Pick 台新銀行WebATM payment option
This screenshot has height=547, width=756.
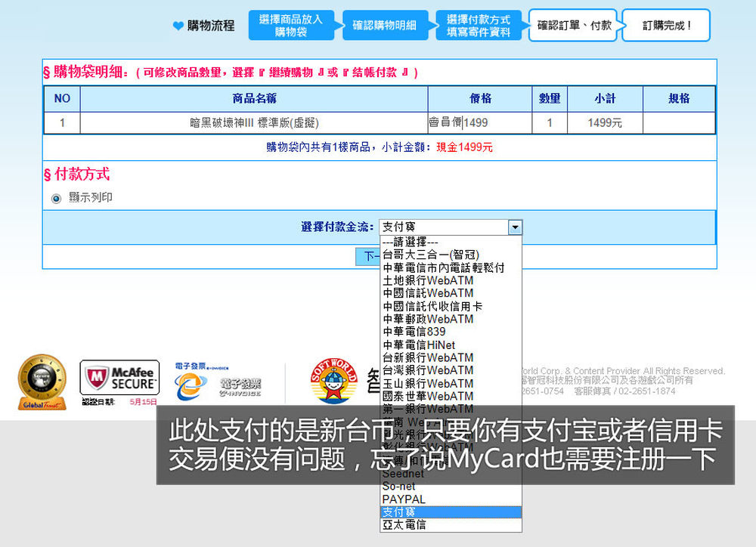(x=451, y=357)
